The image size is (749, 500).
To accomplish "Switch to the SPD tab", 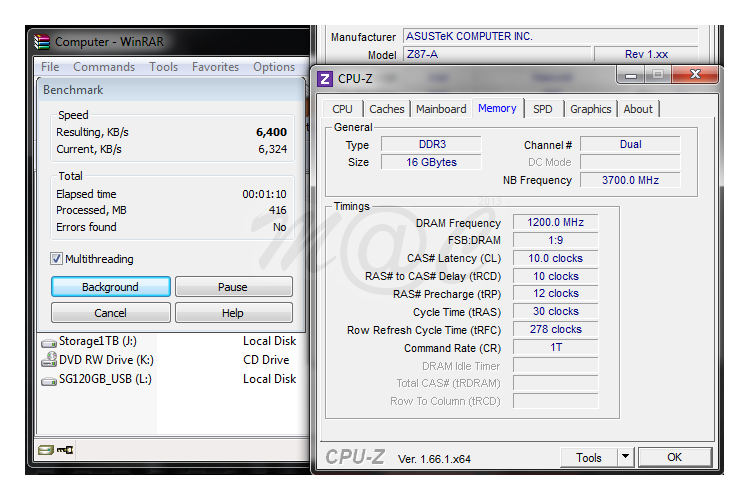I will tap(543, 109).
